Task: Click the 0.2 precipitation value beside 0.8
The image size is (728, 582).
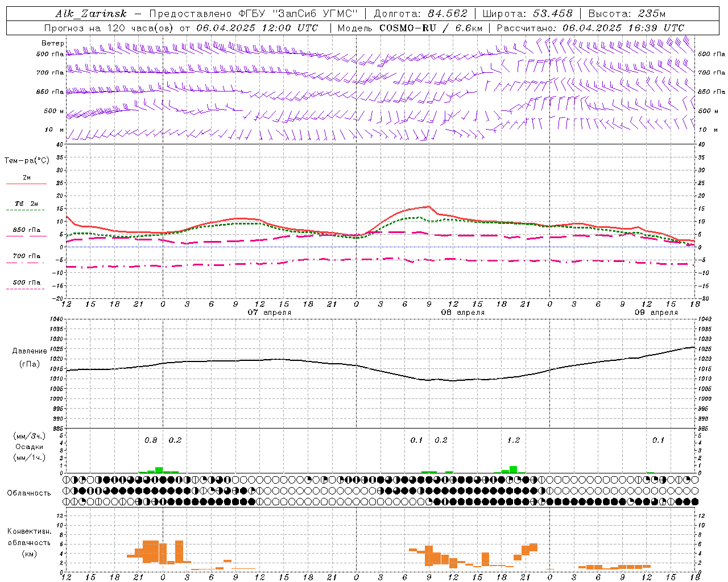Action: (x=175, y=440)
